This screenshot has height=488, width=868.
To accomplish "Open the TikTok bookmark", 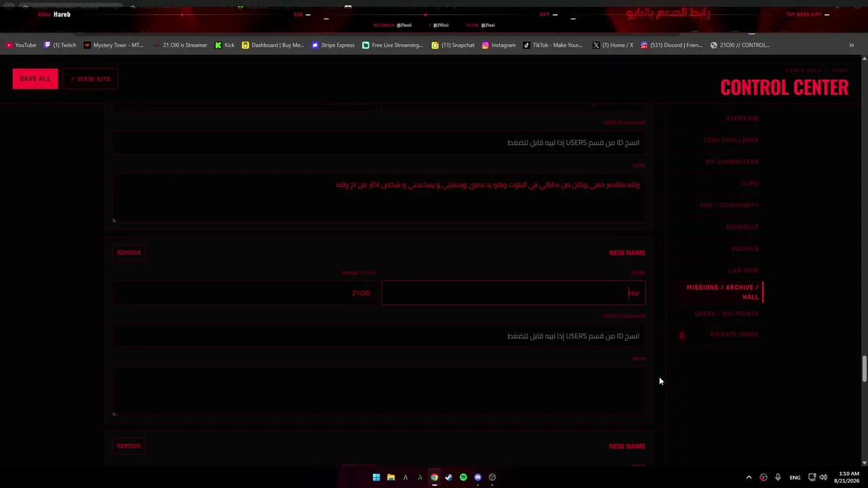I will pos(553,45).
